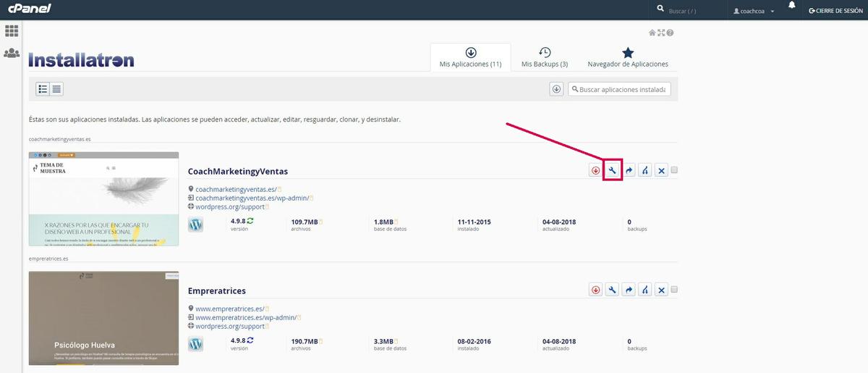Click the wrench edit icon for CoachMarketingyVentas
Screen dimensions: 868x373
(x=612, y=170)
